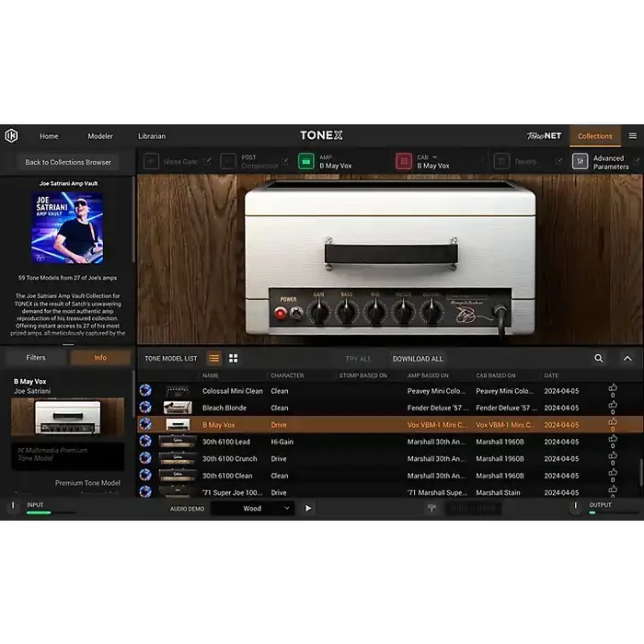Select Bleach Blonde tone model
644x644 pixels.
tap(390, 408)
